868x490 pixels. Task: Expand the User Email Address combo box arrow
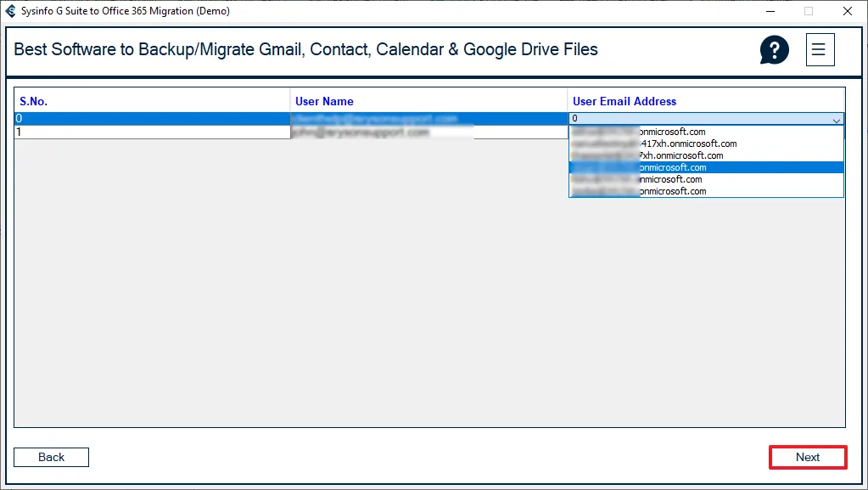[836, 119]
